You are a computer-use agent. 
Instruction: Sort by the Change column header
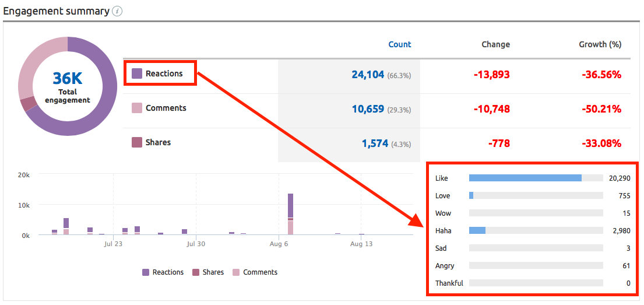coord(496,44)
